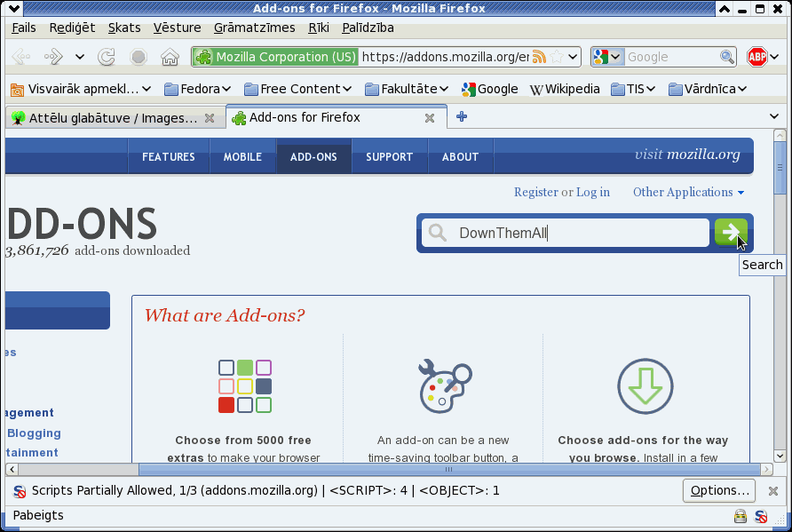Open the Rīki menu
Image resolution: width=792 pixels, height=532 pixels.
[x=319, y=28]
